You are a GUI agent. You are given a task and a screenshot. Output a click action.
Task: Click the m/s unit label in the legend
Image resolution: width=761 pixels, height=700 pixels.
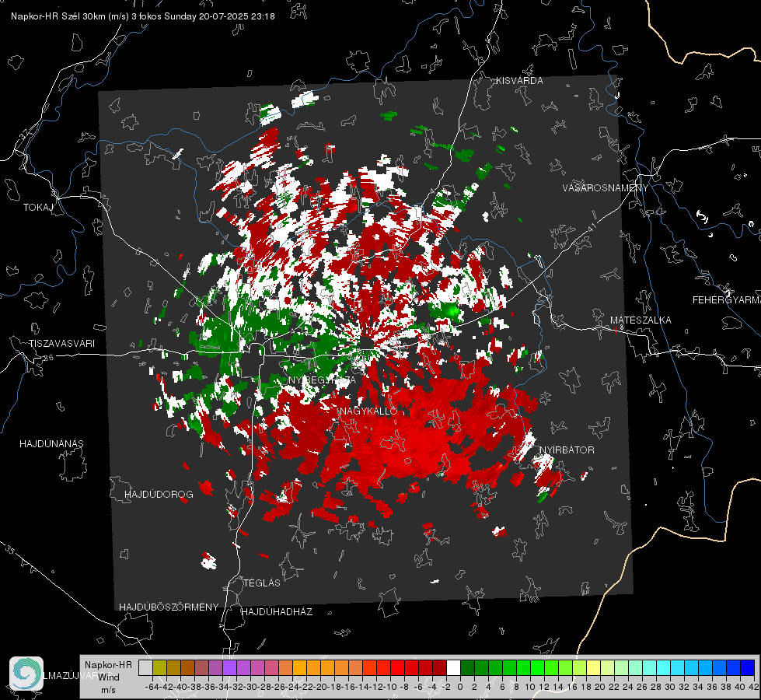click(x=108, y=690)
